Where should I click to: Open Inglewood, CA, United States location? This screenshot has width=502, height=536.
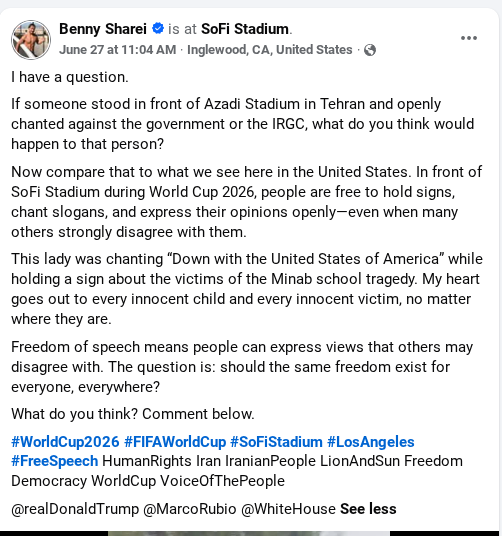pos(270,50)
